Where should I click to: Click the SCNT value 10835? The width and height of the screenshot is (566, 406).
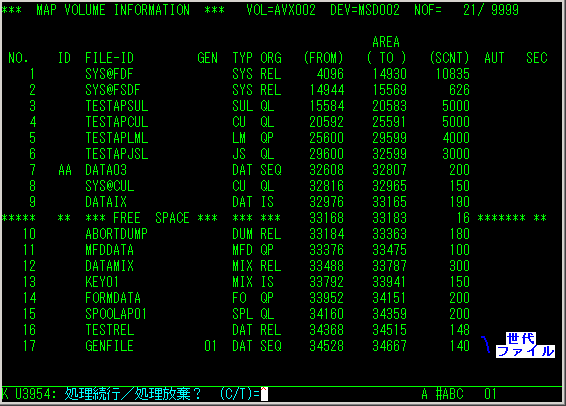(x=453, y=74)
